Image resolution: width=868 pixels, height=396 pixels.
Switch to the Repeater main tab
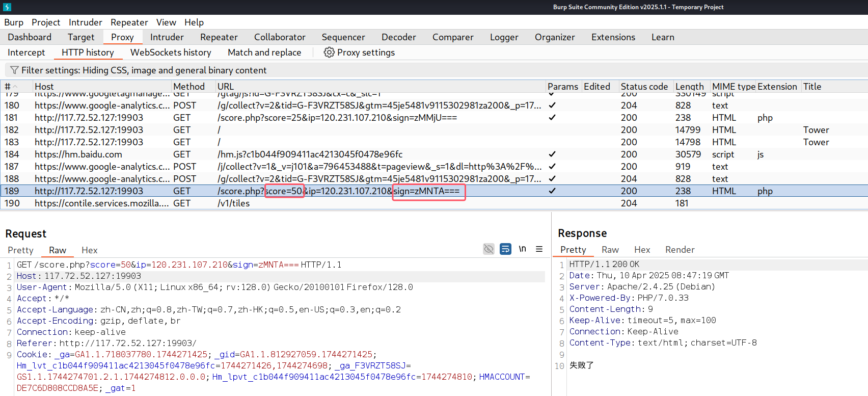click(219, 37)
